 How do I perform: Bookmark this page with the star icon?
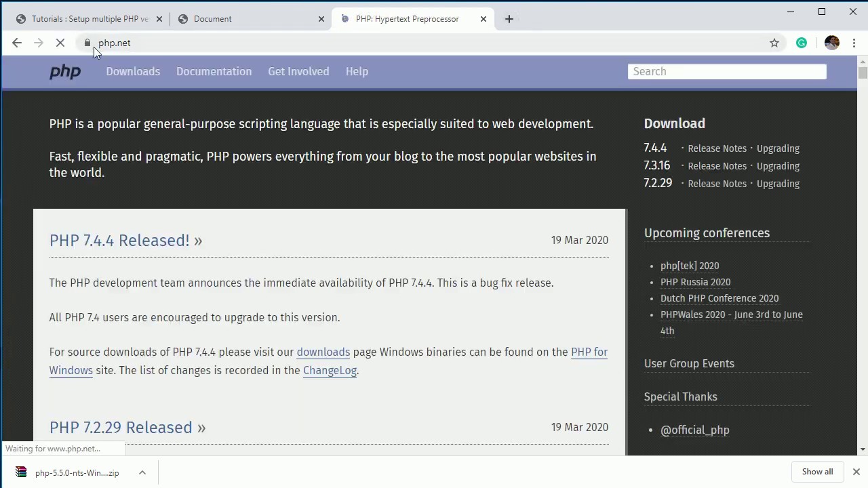(774, 43)
